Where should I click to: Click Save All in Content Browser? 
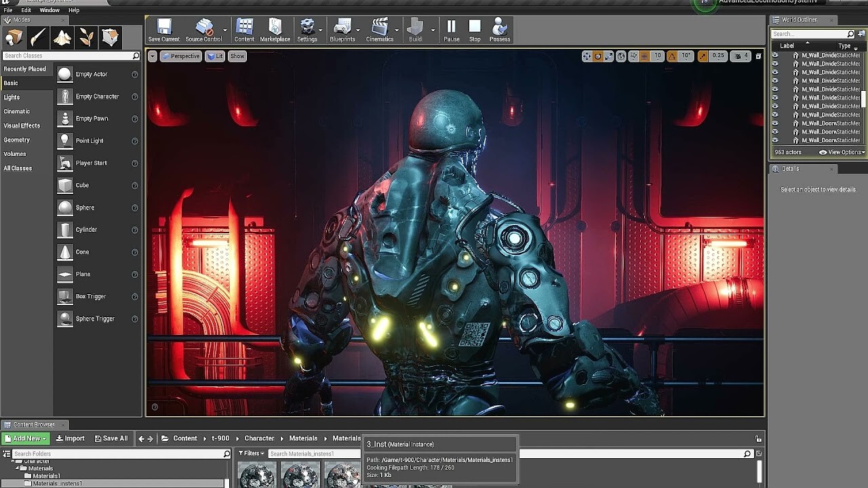[111, 439]
